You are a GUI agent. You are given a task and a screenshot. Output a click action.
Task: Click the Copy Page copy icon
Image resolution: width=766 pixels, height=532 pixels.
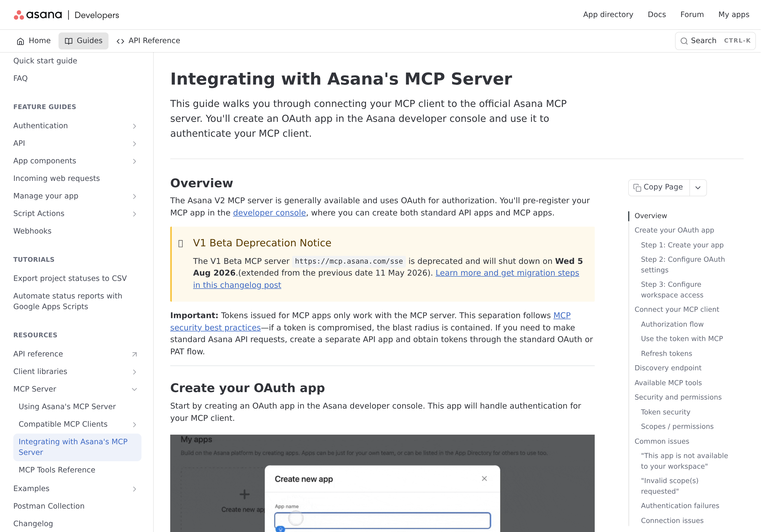637,188
